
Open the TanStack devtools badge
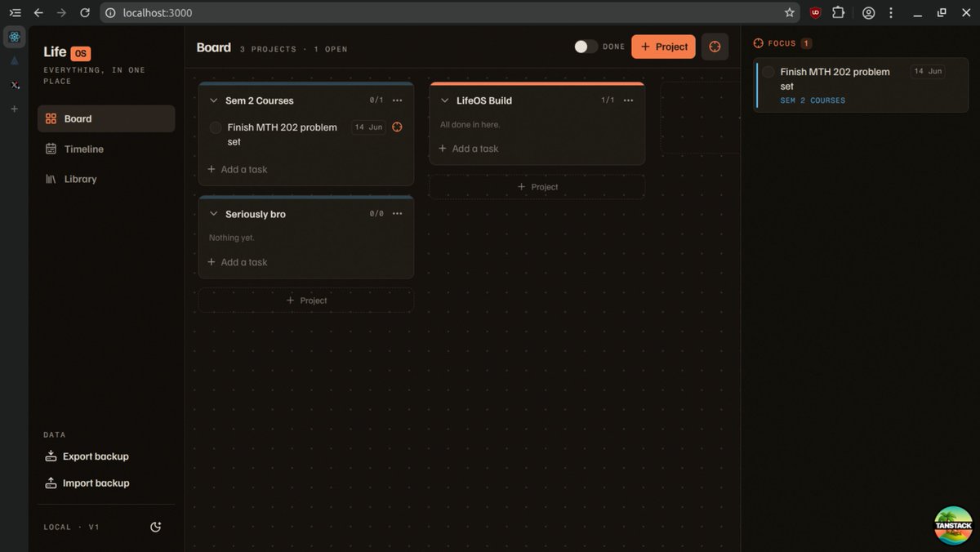(x=954, y=525)
